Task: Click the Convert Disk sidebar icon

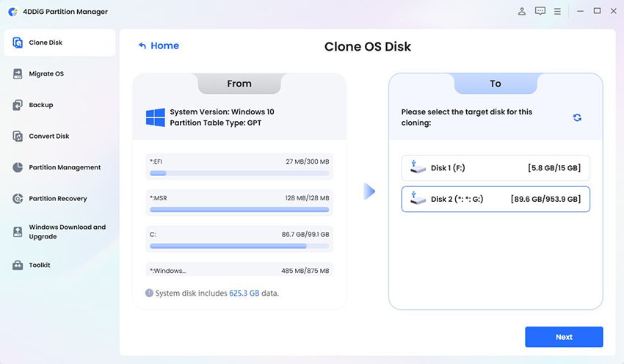Action: (18, 136)
